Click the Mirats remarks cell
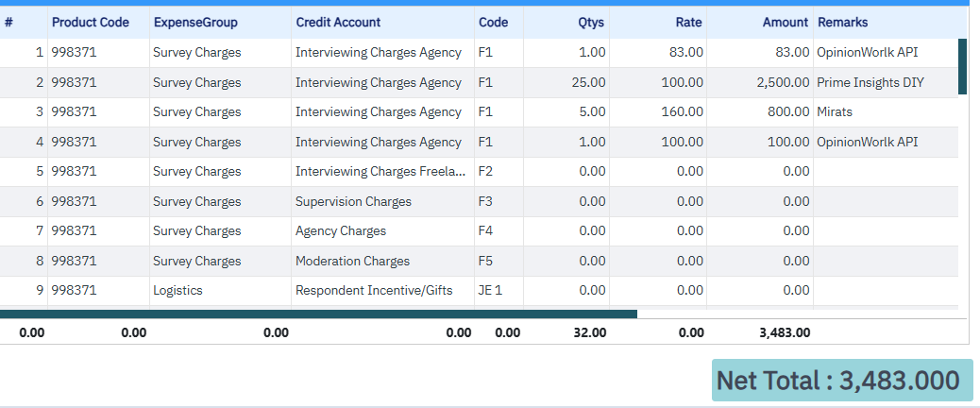 (886, 112)
